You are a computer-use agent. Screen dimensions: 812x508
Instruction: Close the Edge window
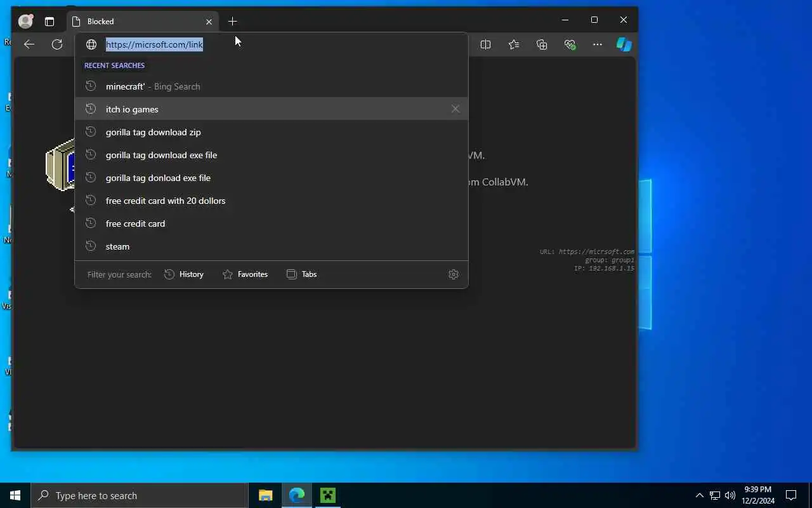coord(624,20)
